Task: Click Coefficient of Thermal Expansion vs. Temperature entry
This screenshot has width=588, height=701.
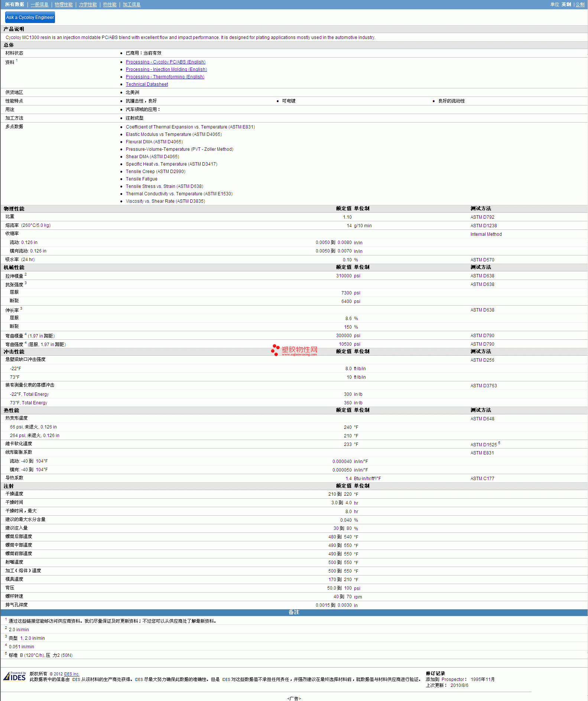Action: click(x=190, y=127)
